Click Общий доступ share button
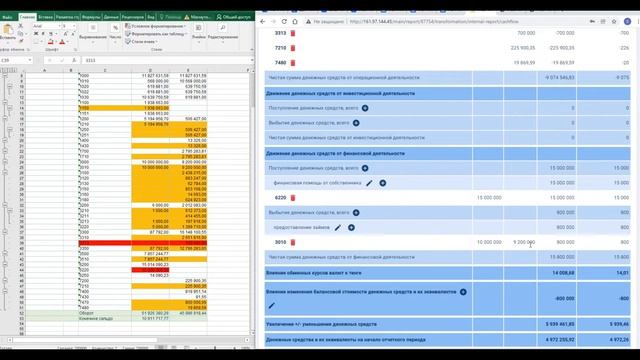 click(233, 17)
